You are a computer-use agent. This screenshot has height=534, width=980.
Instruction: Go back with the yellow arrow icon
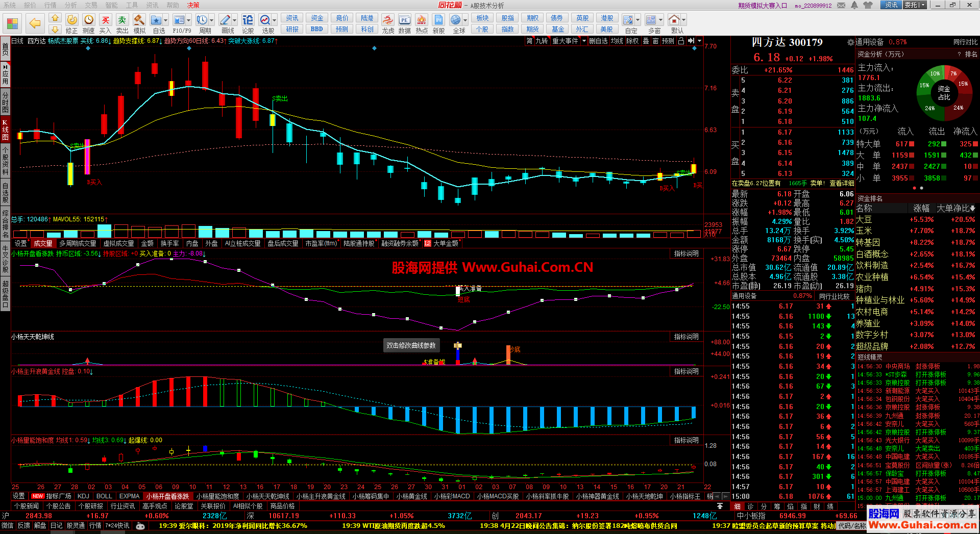(35, 23)
